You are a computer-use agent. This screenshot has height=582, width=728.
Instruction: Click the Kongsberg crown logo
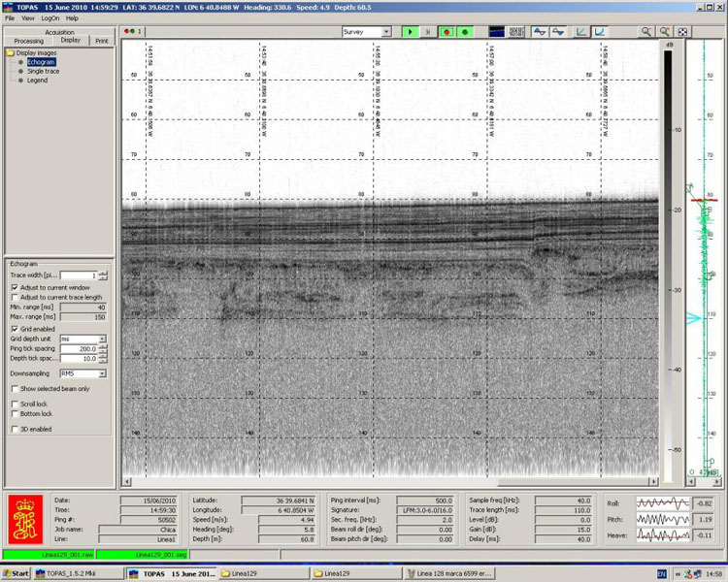(x=25, y=521)
